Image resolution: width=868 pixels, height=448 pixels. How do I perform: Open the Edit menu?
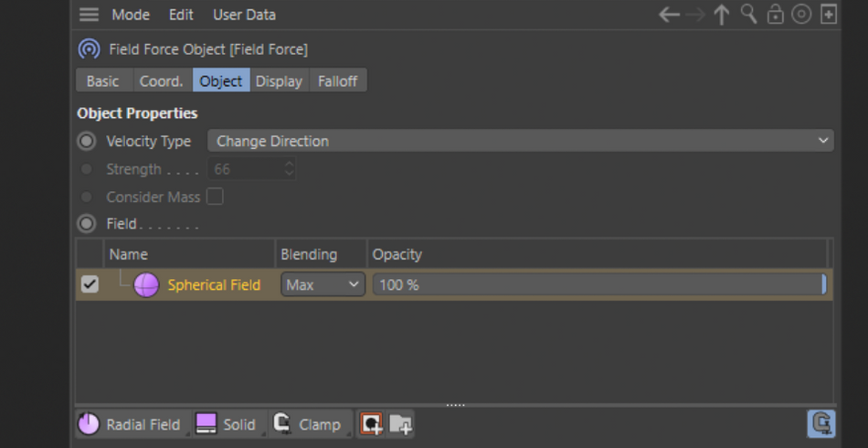tap(181, 15)
